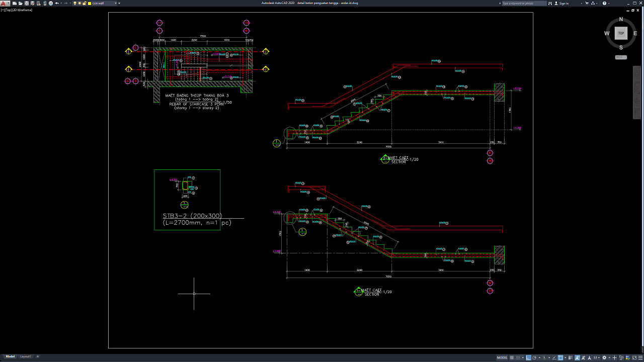Open the Workspace Switching gear icon

point(604,357)
